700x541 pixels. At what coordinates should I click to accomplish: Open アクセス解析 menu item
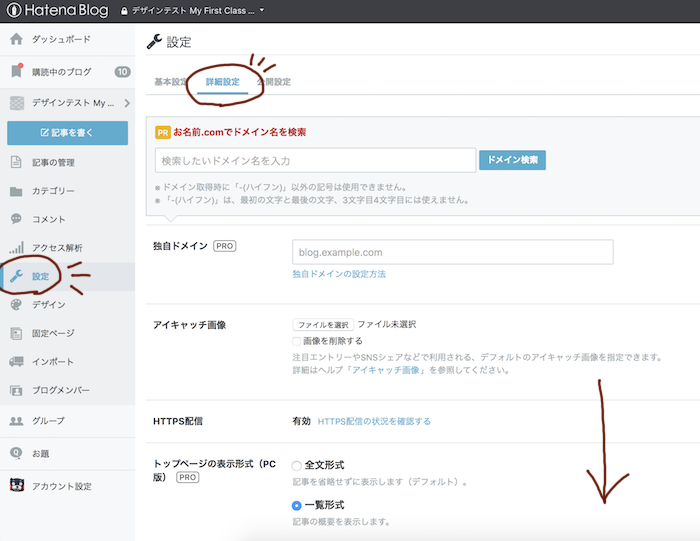[x=67, y=248]
